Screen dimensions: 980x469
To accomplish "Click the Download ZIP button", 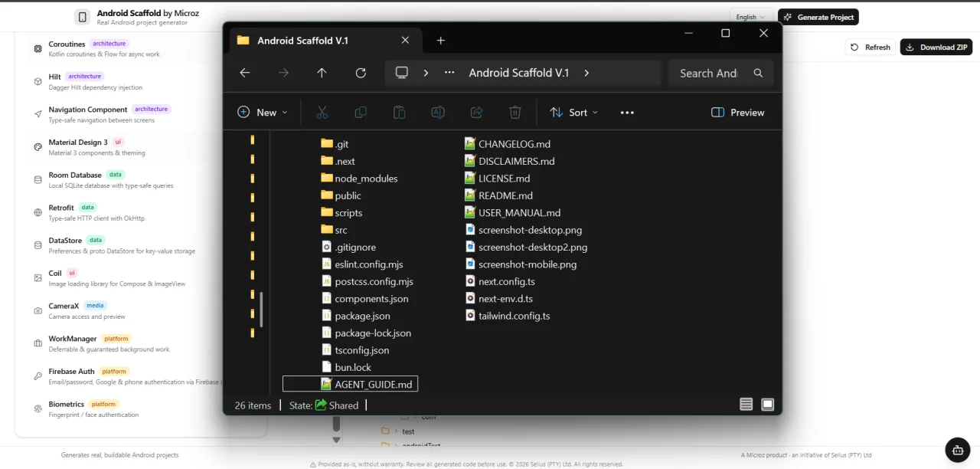I will pos(936,47).
